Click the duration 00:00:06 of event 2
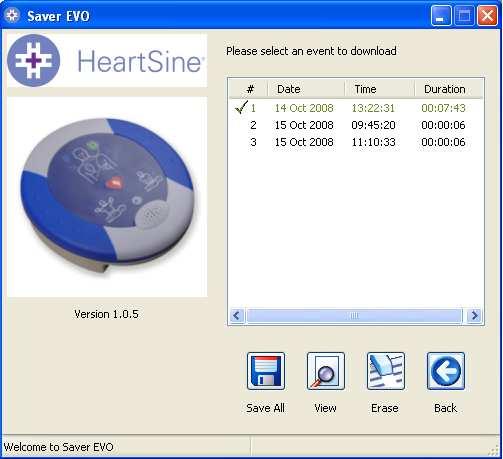Image resolution: width=503 pixels, height=459 pixels. point(443,125)
